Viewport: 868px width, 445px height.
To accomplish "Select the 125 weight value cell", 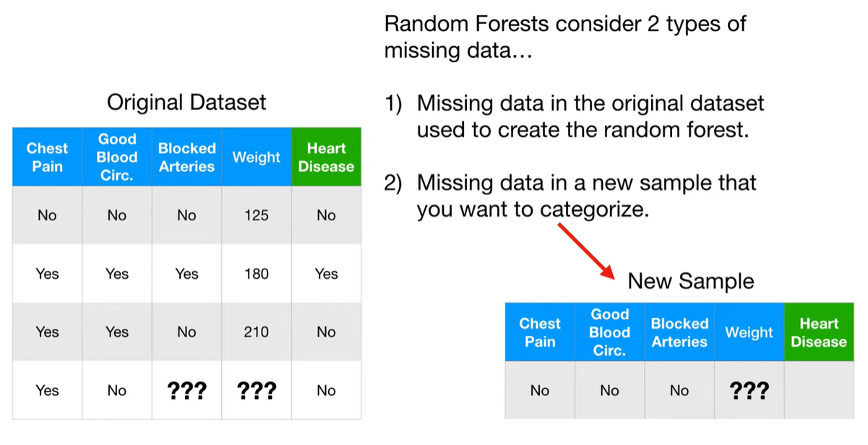I will 257,215.
